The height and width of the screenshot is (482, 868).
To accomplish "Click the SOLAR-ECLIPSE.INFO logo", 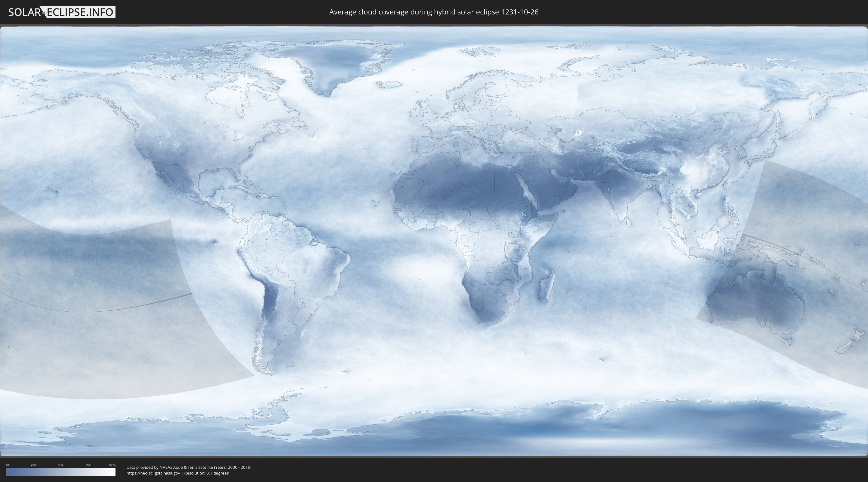I will coord(62,12).
